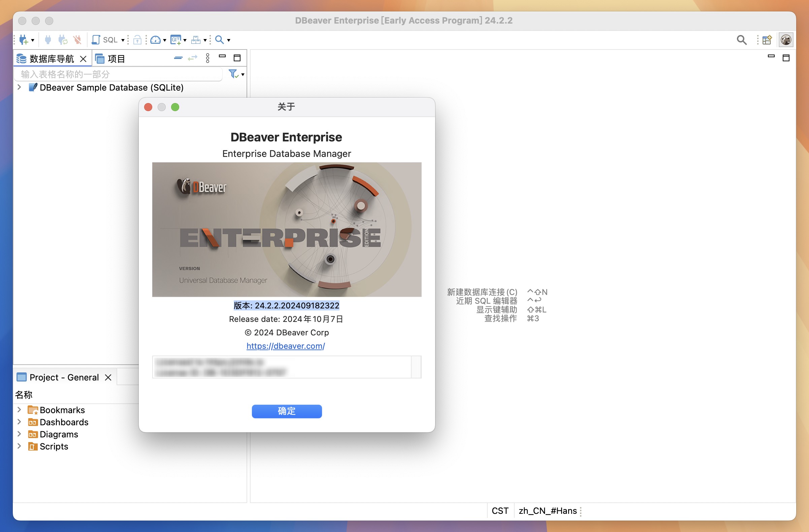
Task: Click the Enterprise splash image
Action: click(x=287, y=229)
